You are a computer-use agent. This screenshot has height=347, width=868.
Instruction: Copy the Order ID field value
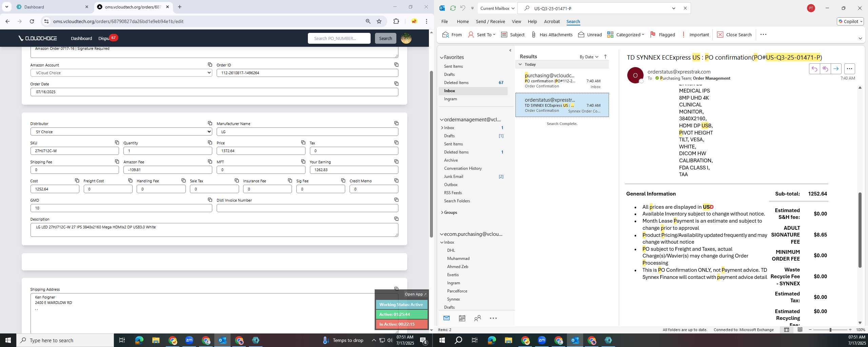tap(396, 64)
